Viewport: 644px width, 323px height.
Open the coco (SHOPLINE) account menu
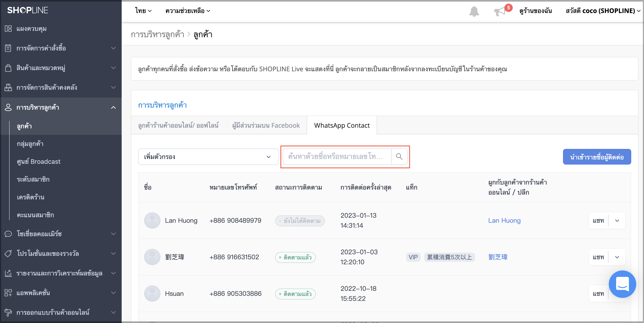[603, 11]
